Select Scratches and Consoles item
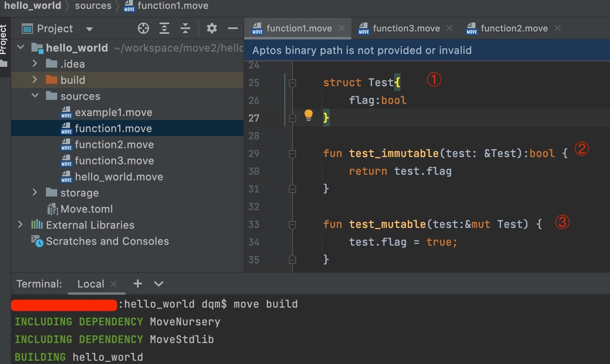This screenshot has height=364, width=610. coord(108,241)
